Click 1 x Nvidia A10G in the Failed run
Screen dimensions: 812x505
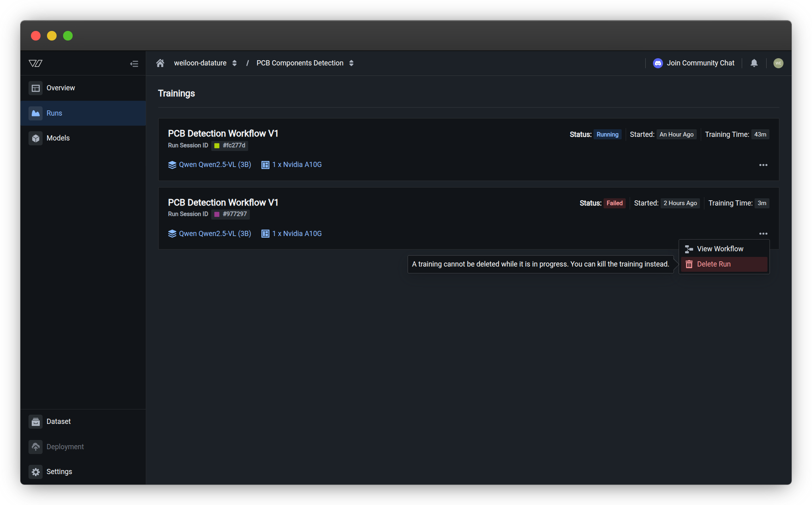pos(296,234)
